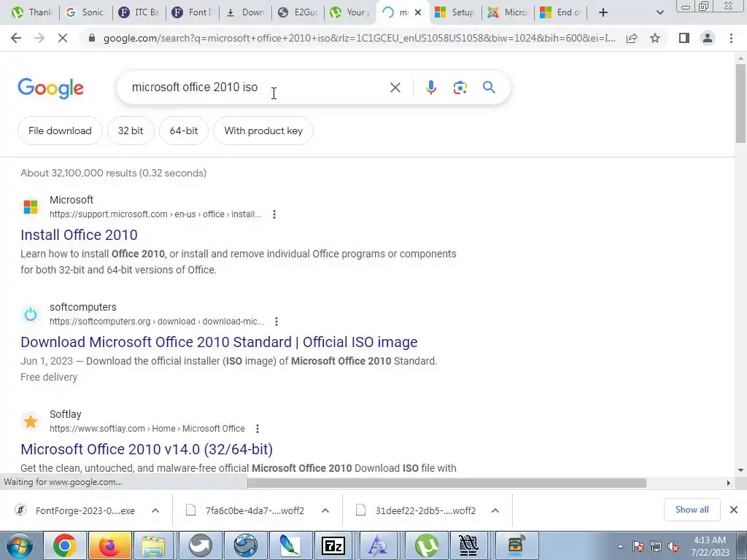Open uTorrent from the taskbar

[x=426, y=545]
